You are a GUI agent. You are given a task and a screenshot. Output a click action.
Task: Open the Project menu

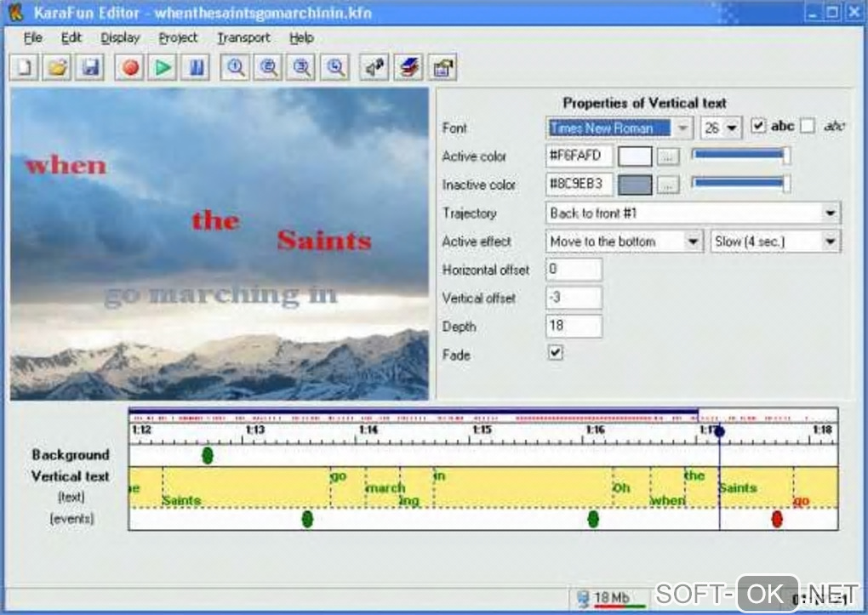(x=178, y=37)
